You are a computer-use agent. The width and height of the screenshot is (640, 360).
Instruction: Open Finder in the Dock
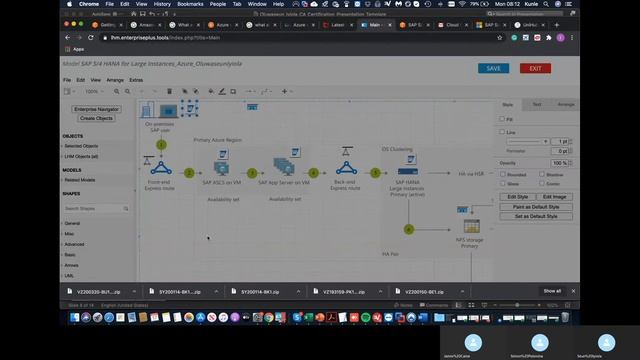pos(74,318)
